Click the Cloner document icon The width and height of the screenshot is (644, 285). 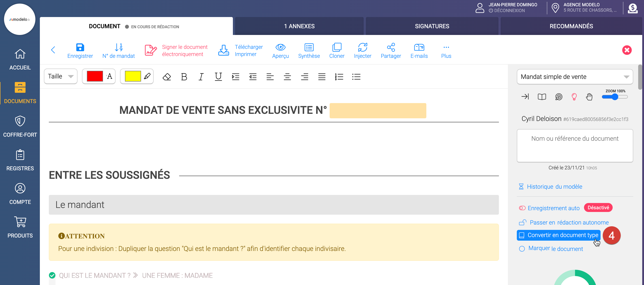(x=337, y=48)
